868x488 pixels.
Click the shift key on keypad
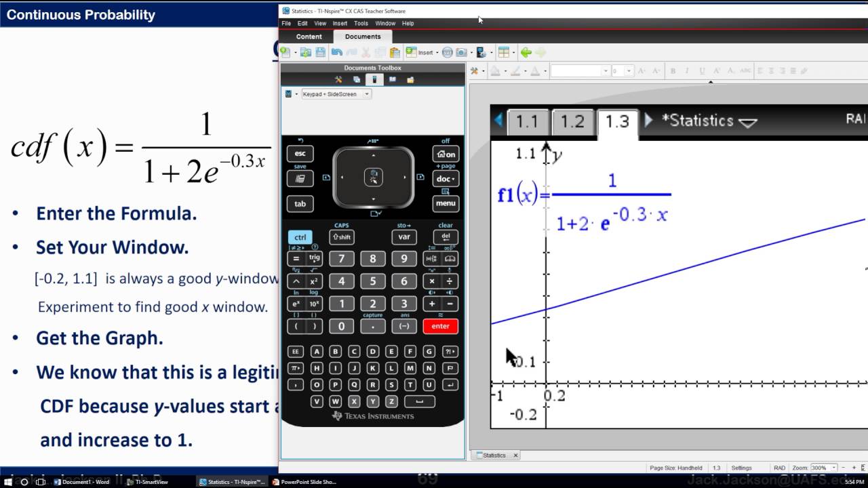341,237
